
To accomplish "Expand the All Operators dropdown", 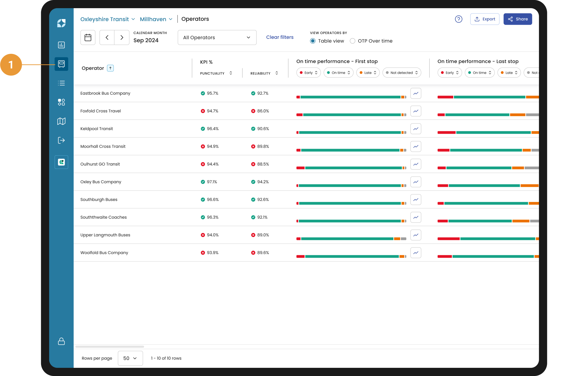I will coord(217,37).
